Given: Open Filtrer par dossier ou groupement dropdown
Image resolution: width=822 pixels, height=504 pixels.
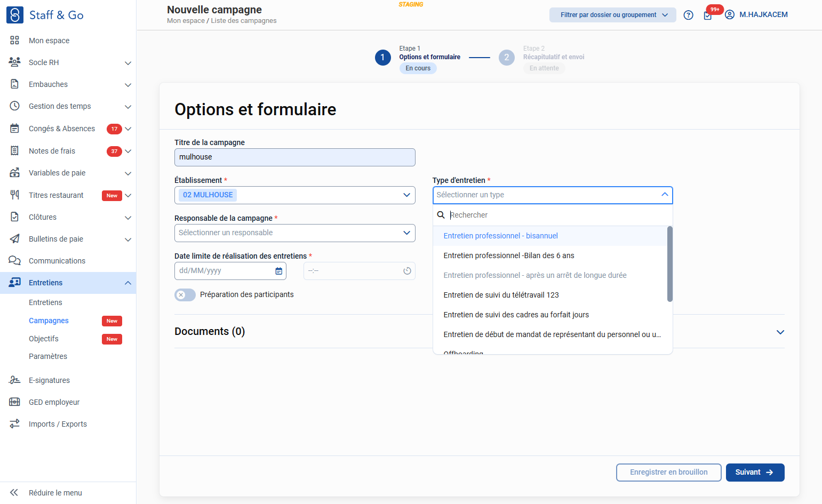Looking at the screenshot, I should pyautogui.click(x=613, y=15).
